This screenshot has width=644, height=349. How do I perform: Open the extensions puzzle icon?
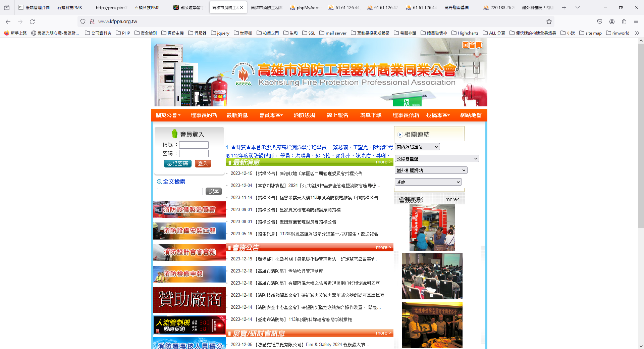click(x=624, y=21)
